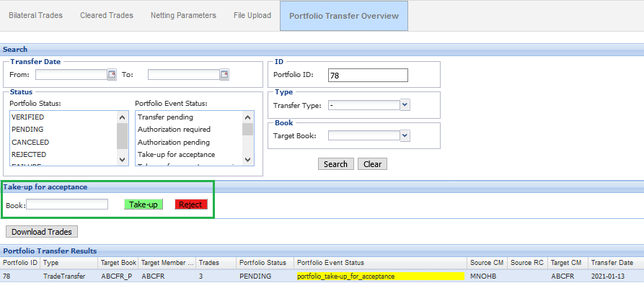The height and width of the screenshot is (306, 644).
Task: Open the File Upload tab
Action: pyautogui.click(x=252, y=15)
